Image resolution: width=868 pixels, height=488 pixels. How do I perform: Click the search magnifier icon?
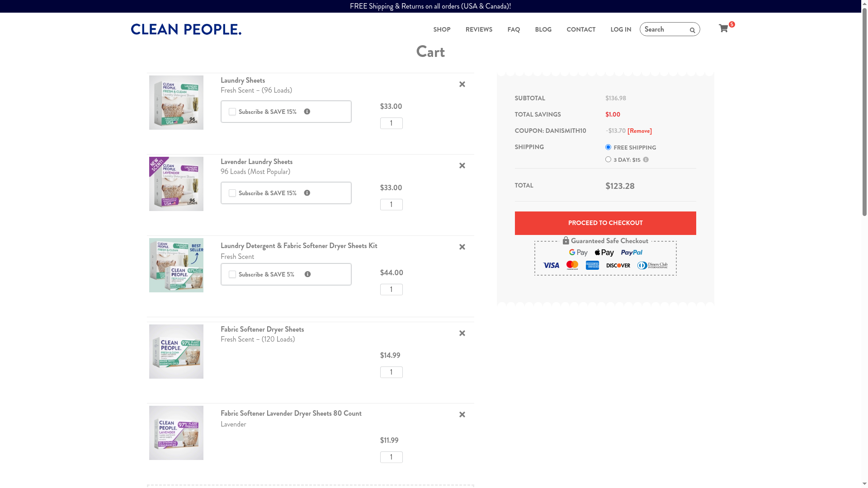tap(692, 30)
